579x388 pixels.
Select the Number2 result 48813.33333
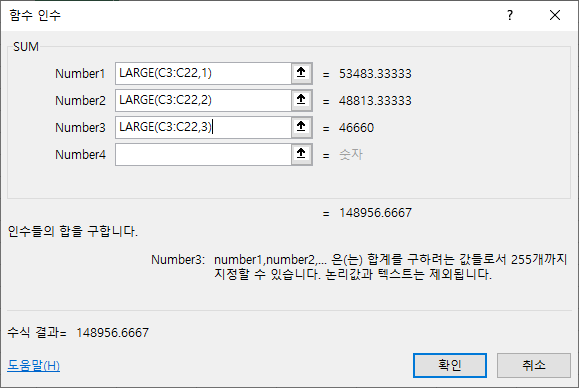pos(375,100)
